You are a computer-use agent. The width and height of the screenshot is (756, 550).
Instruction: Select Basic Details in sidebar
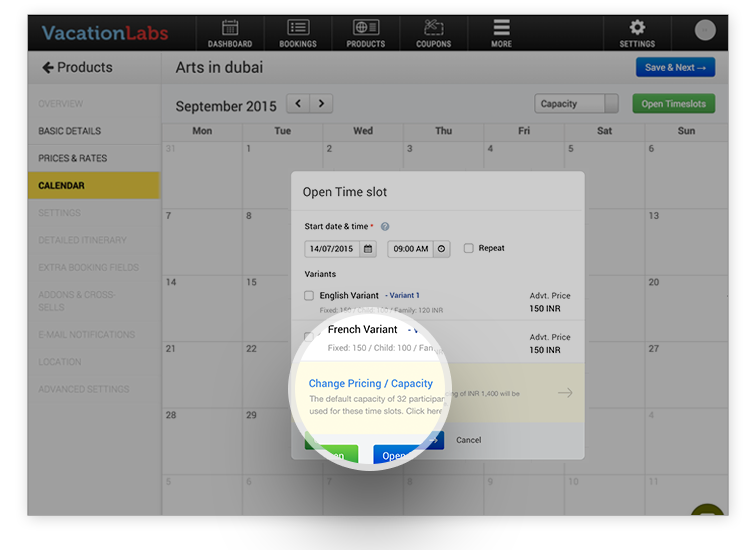click(x=94, y=131)
